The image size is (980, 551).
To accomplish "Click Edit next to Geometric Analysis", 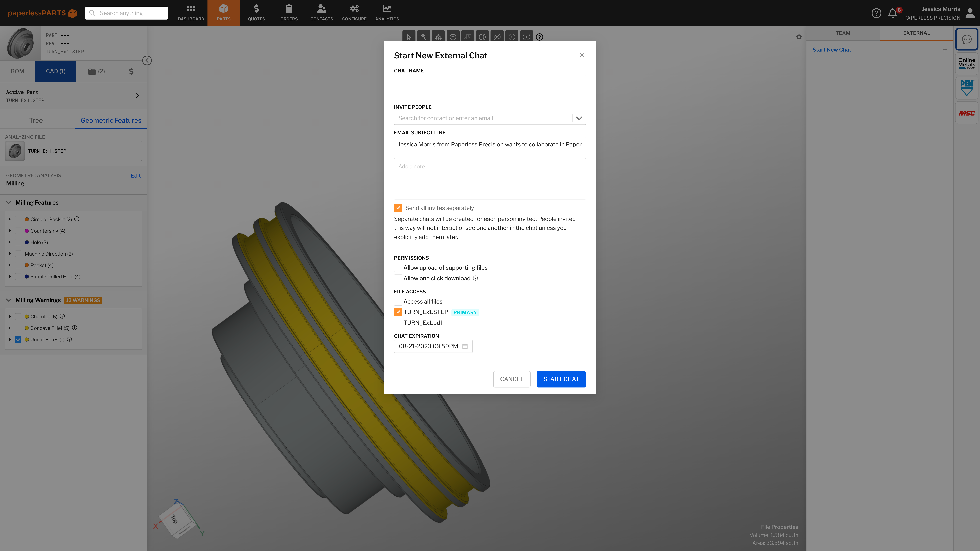I will pos(136,176).
